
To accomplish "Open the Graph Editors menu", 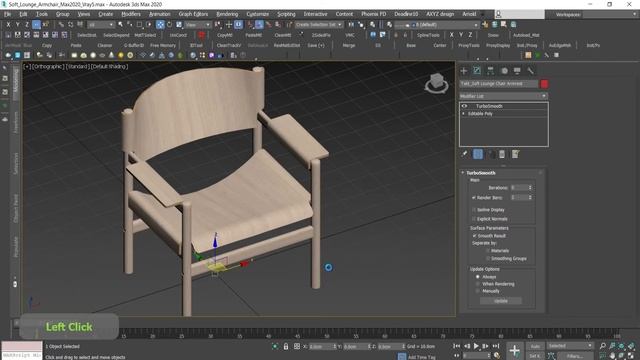I will tap(193, 14).
